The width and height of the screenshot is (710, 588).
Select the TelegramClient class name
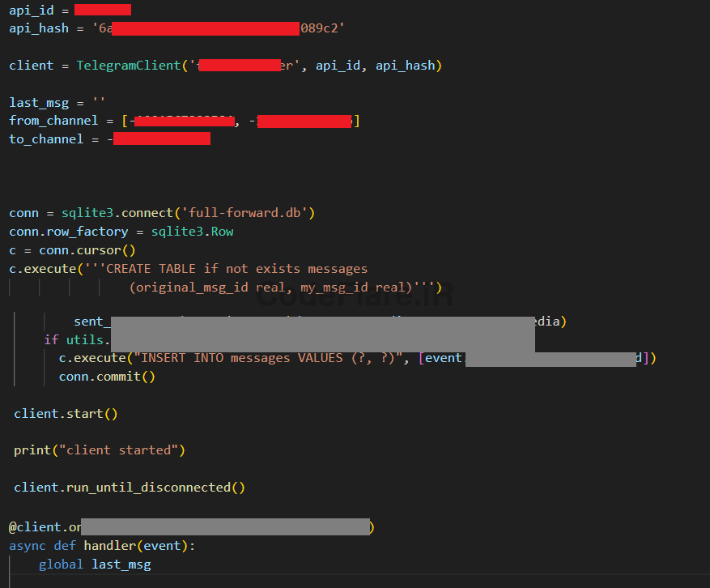pos(128,66)
